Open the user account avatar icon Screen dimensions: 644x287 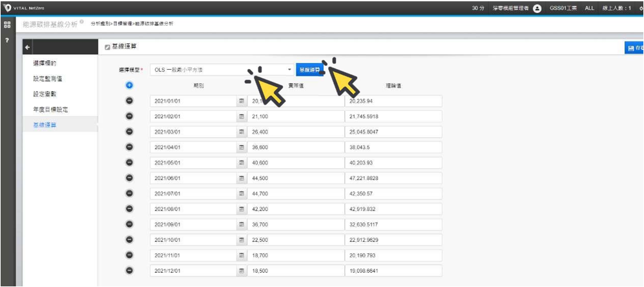(537, 8)
